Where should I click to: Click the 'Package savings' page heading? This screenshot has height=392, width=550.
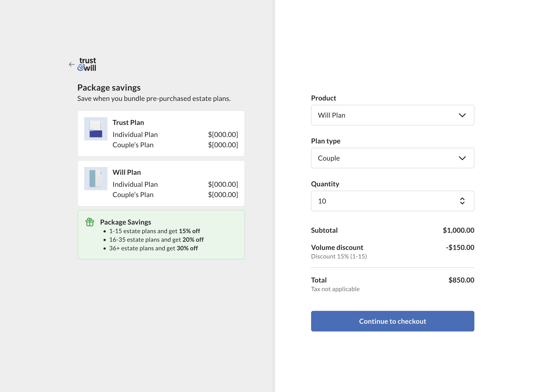(109, 88)
